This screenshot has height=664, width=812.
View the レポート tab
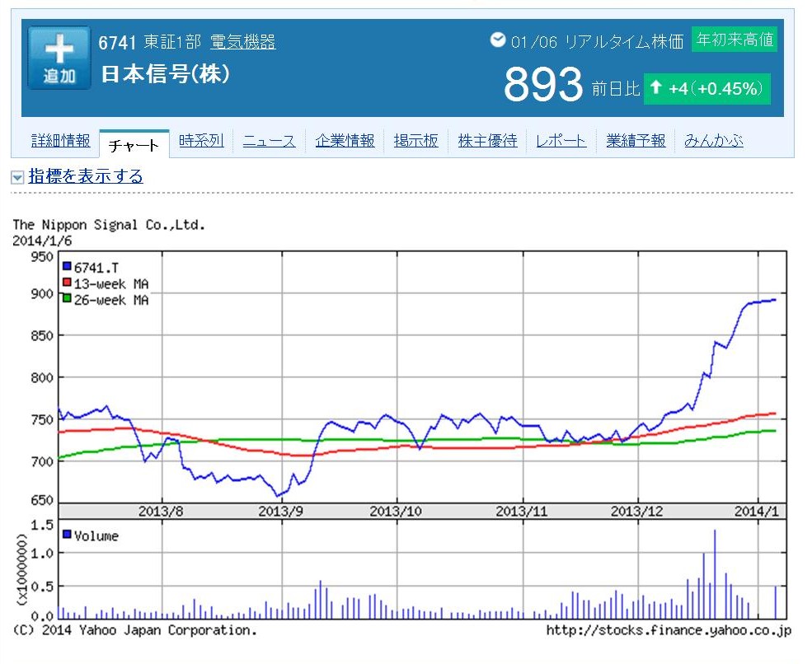[561, 140]
